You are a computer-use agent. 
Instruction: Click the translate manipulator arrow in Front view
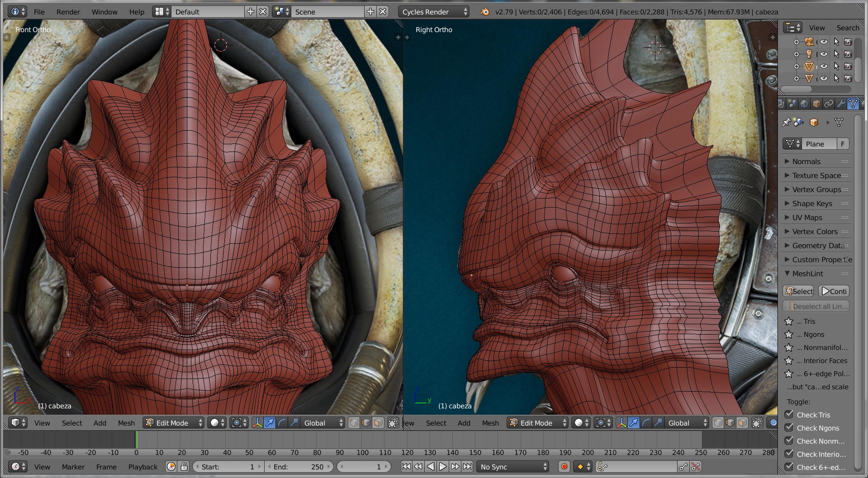(270, 423)
